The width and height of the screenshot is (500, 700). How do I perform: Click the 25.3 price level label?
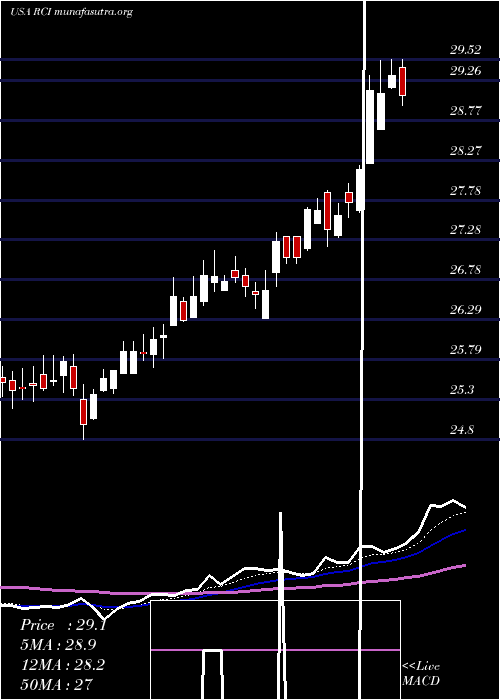click(x=462, y=390)
